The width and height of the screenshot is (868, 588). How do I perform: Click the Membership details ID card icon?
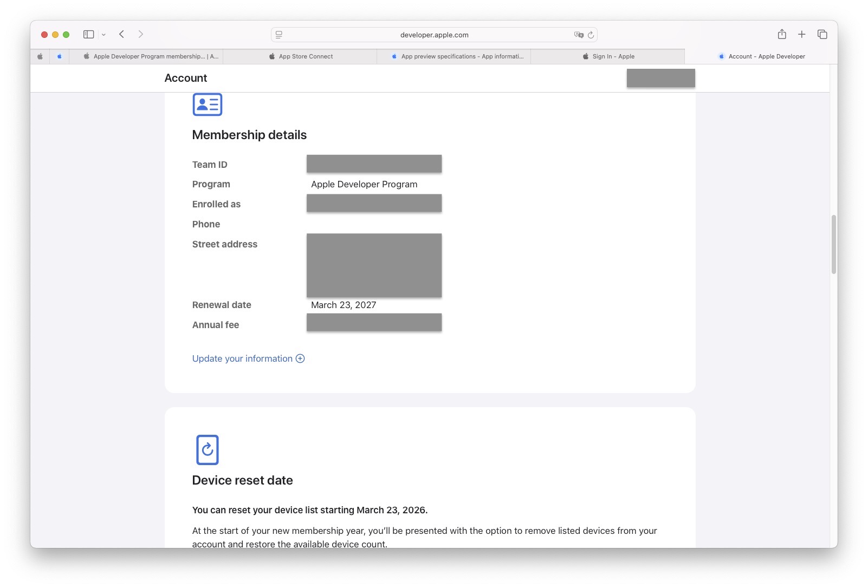[x=208, y=104]
